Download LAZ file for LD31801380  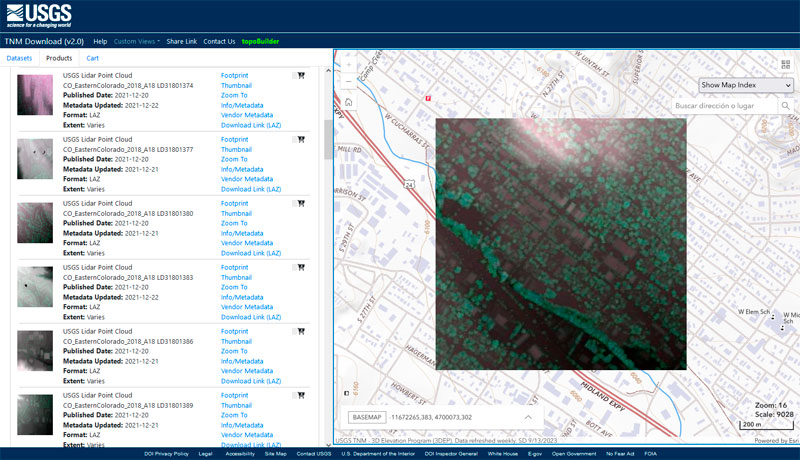pyautogui.click(x=251, y=253)
